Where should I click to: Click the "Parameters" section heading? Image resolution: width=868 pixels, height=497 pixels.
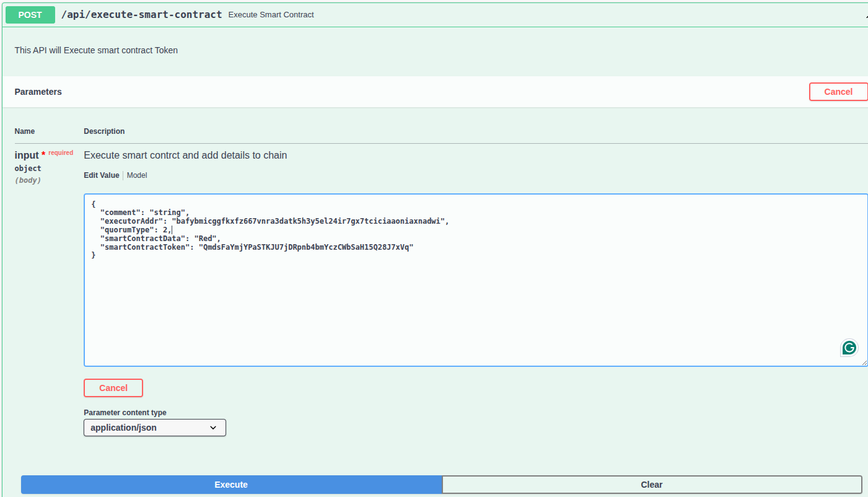pyautogui.click(x=38, y=92)
